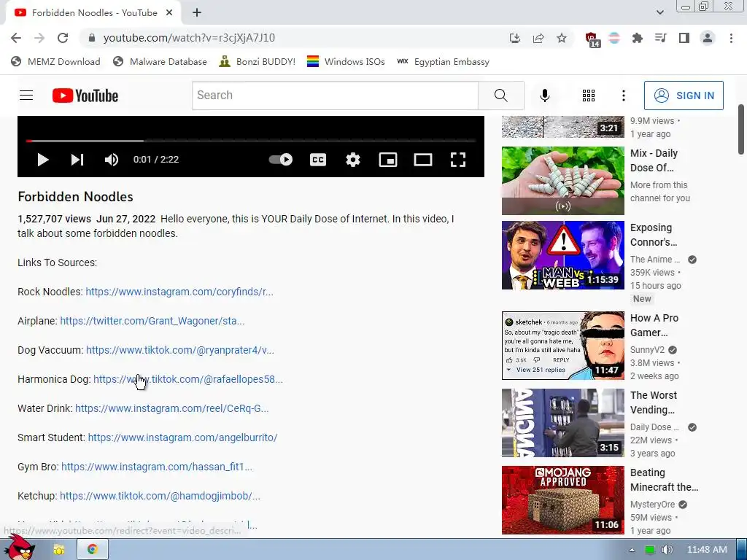Viewport: 747px width, 560px height.
Task: Click the SIGN IN button
Action: pos(684,96)
